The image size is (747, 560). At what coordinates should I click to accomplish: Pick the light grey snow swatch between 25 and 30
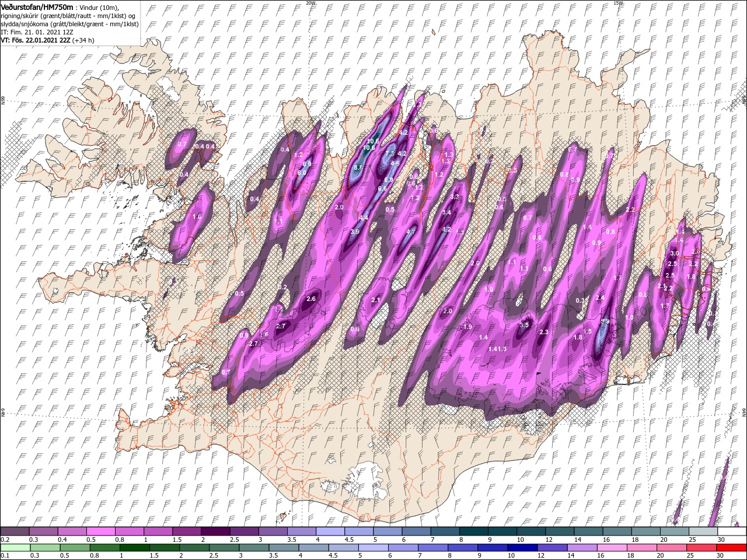pos(704,531)
